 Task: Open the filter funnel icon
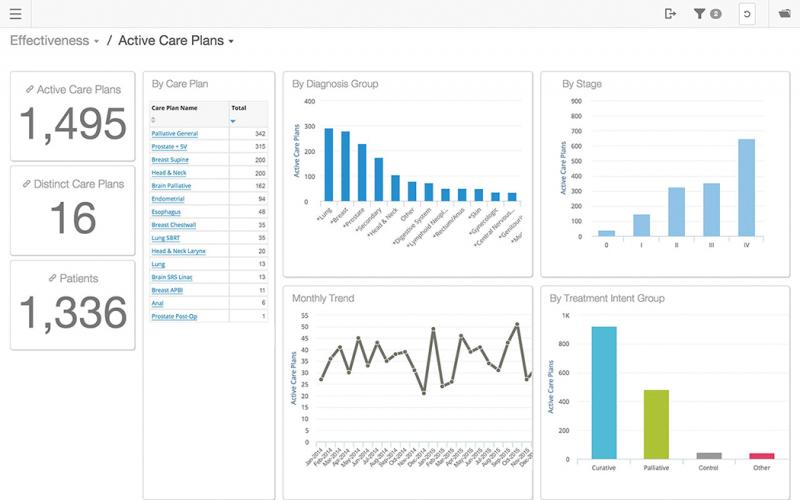point(700,14)
